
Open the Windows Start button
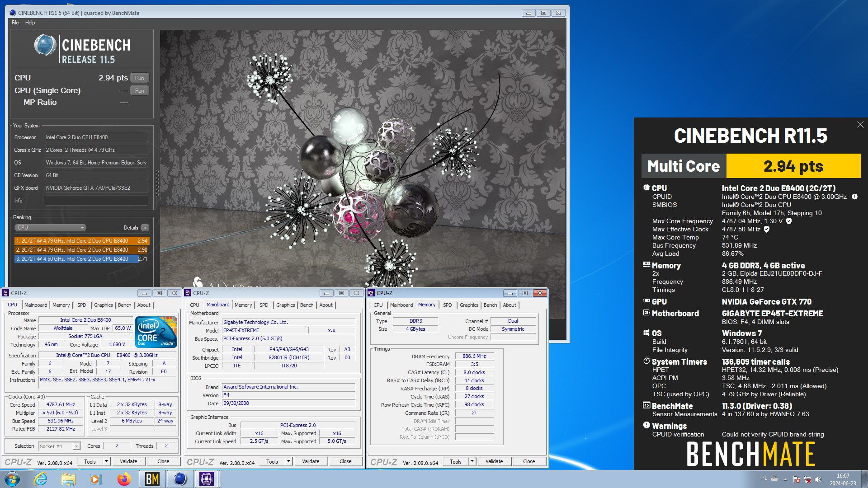[12, 479]
